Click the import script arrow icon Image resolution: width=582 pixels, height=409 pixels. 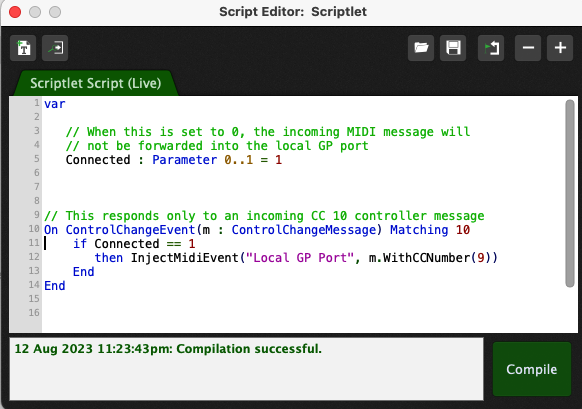(55, 48)
